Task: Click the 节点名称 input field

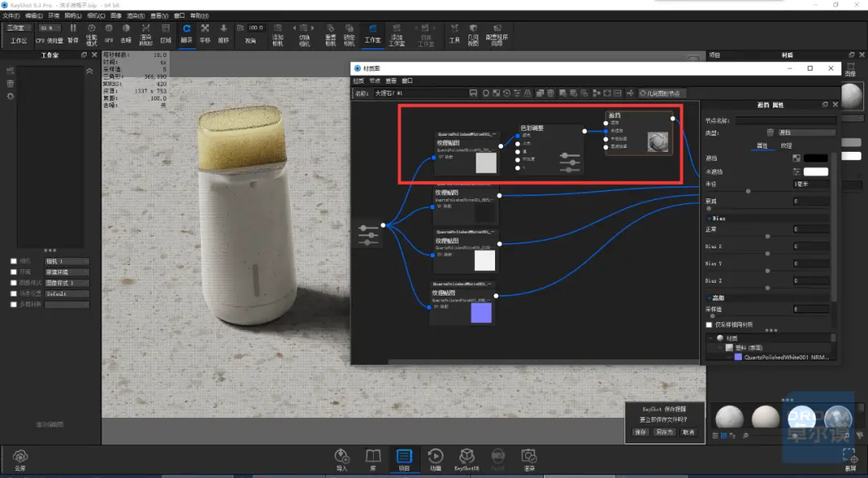Action: [x=785, y=120]
